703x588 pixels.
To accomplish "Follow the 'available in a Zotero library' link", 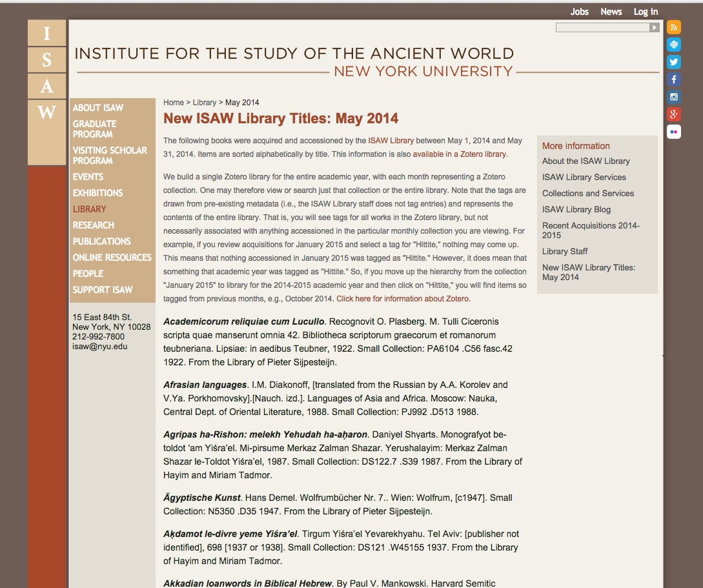I will tap(459, 154).
